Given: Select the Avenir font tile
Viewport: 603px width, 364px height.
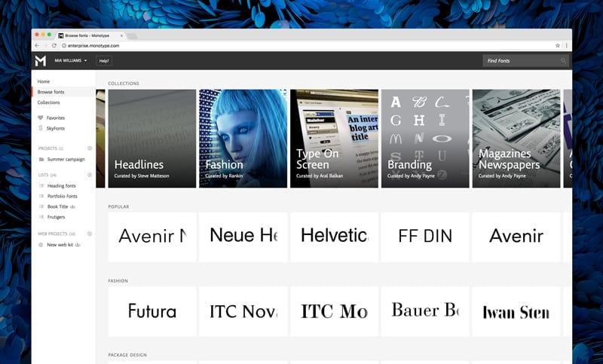Looking at the screenshot, I should [516, 237].
